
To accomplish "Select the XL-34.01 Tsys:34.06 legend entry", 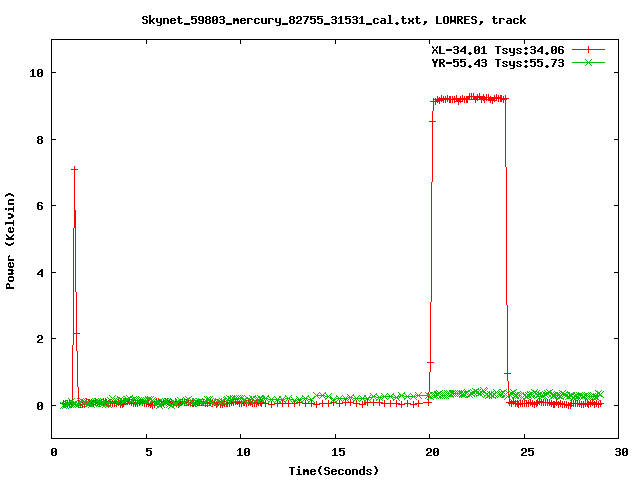I will 498,50.
